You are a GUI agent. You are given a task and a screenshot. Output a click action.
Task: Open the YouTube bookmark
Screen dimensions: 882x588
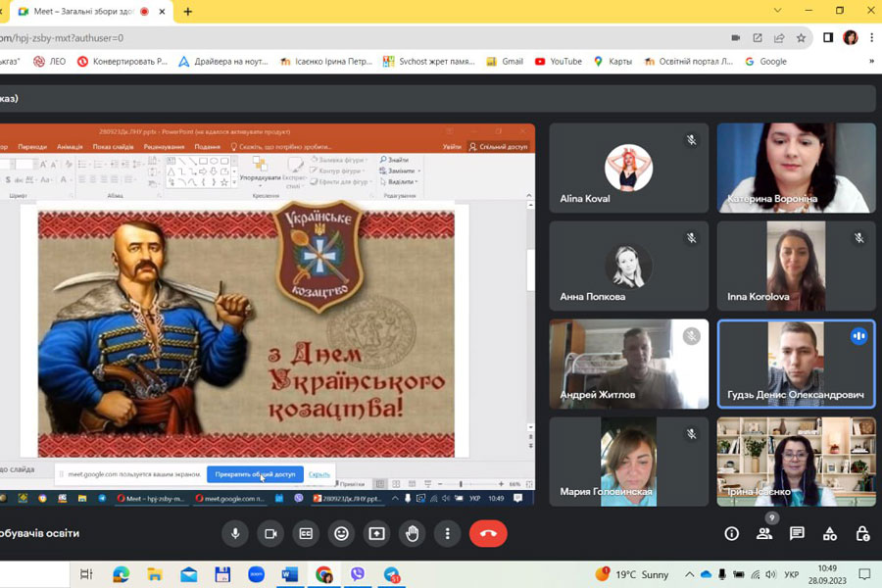point(558,61)
